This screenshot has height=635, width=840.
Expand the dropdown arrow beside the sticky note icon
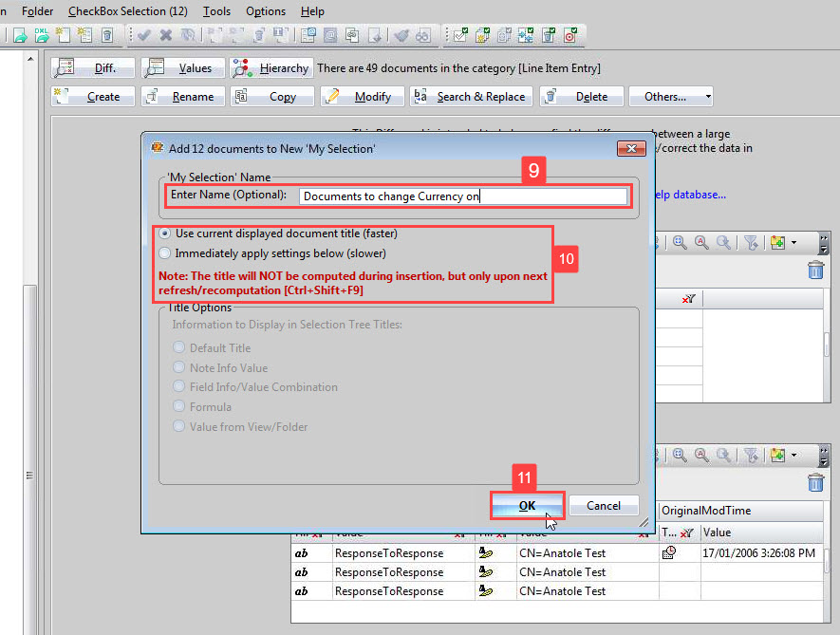pos(794,243)
